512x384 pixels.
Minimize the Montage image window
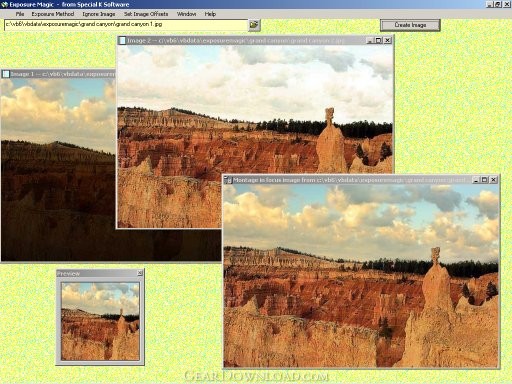tap(476, 180)
